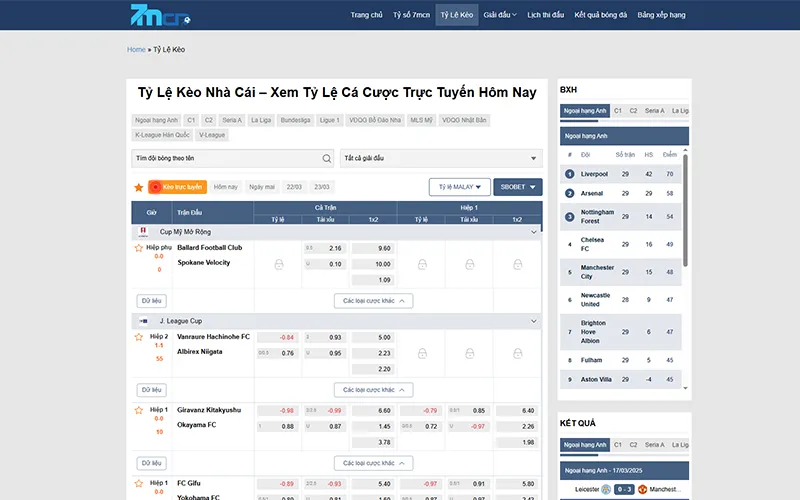The width and height of the screenshot is (800, 500).
Task: Click the standings table scrollbar thumb
Action: coord(685,210)
